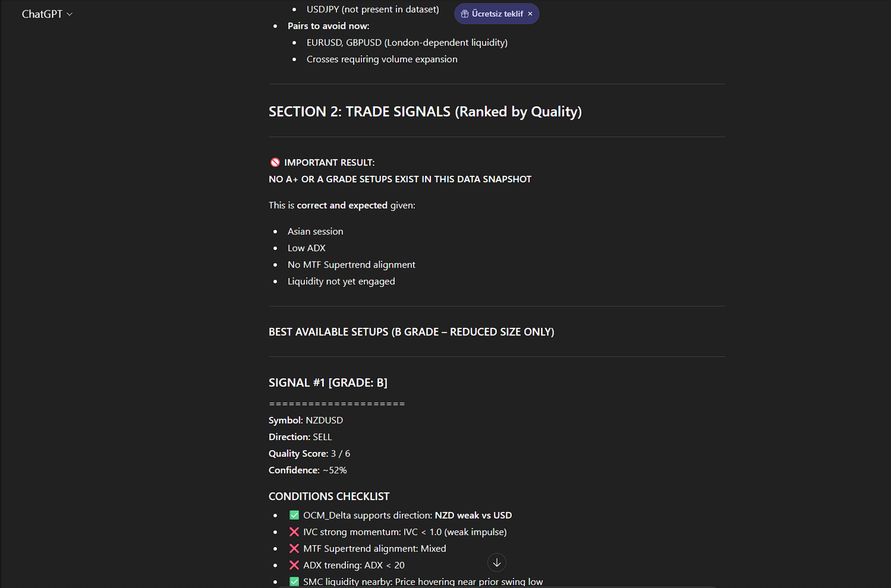Click the red X beside IVC strong momentum
The height and width of the screenshot is (588, 891).
(294, 532)
